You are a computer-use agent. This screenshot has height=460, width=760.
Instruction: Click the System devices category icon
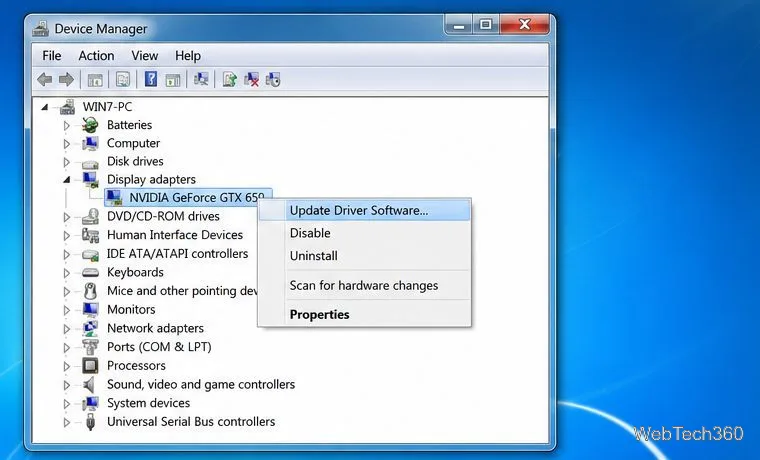click(x=90, y=403)
